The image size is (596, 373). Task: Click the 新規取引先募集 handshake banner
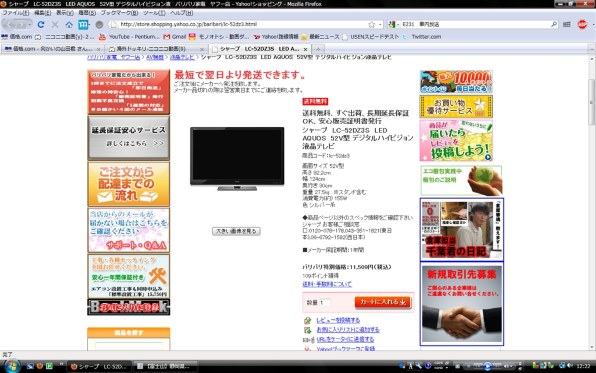click(x=462, y=304)
